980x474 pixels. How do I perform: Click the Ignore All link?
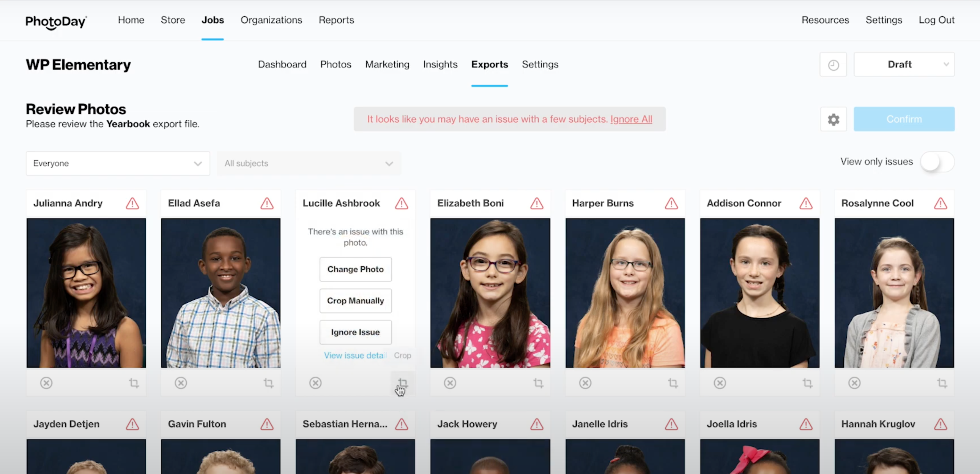click(631, 119)
